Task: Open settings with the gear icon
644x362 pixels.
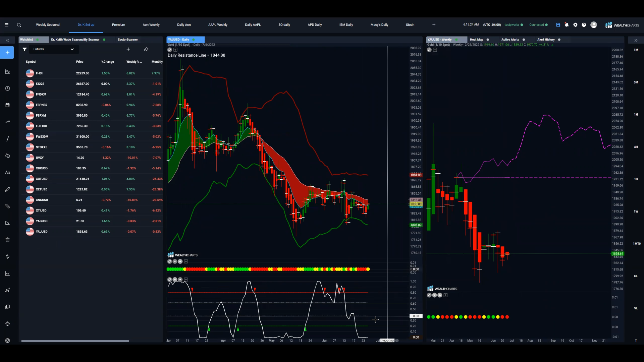Action: (575, 25)
